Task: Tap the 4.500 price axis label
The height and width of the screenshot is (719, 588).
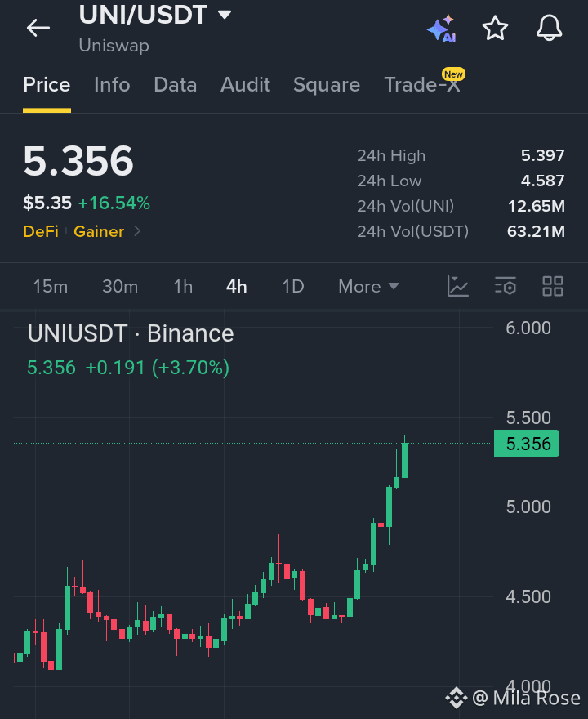Action: 528,596
